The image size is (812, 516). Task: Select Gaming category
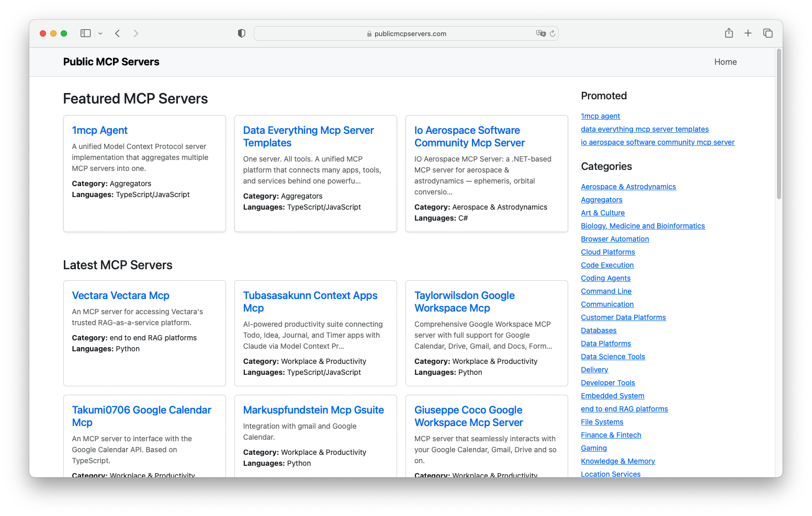click(x=594, y=448)
